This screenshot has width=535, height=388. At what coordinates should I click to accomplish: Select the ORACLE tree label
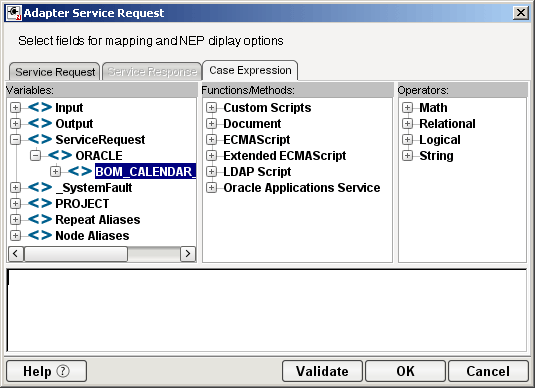coord(99,155)
